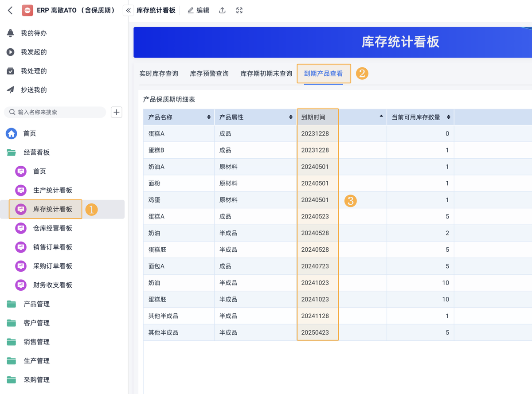Viewport: 532px width, 394px height.
Task: Click the back arrow icon
Action: pos(10,10)
